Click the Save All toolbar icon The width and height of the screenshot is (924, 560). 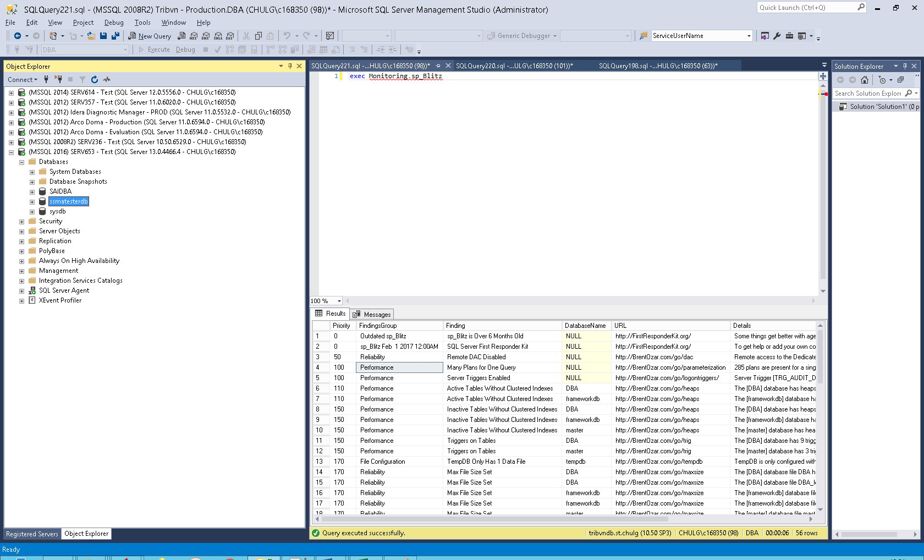coord(116,36)
